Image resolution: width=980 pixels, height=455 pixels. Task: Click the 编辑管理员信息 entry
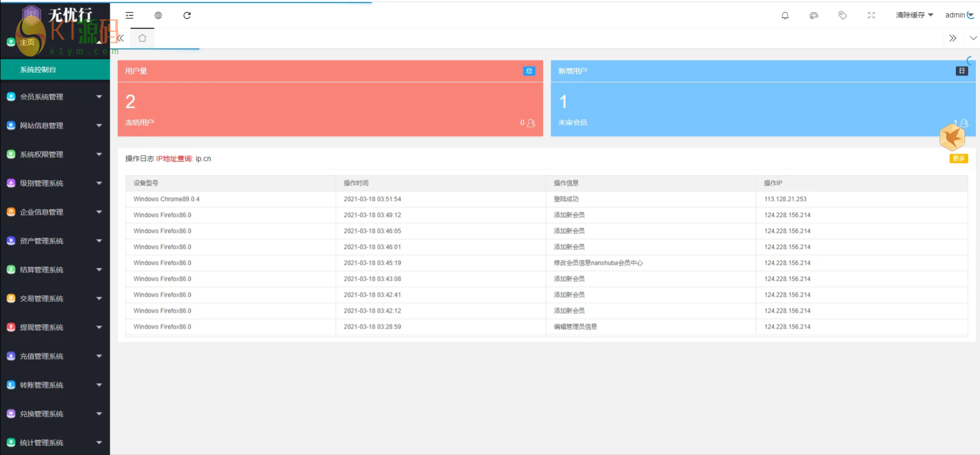575,327
